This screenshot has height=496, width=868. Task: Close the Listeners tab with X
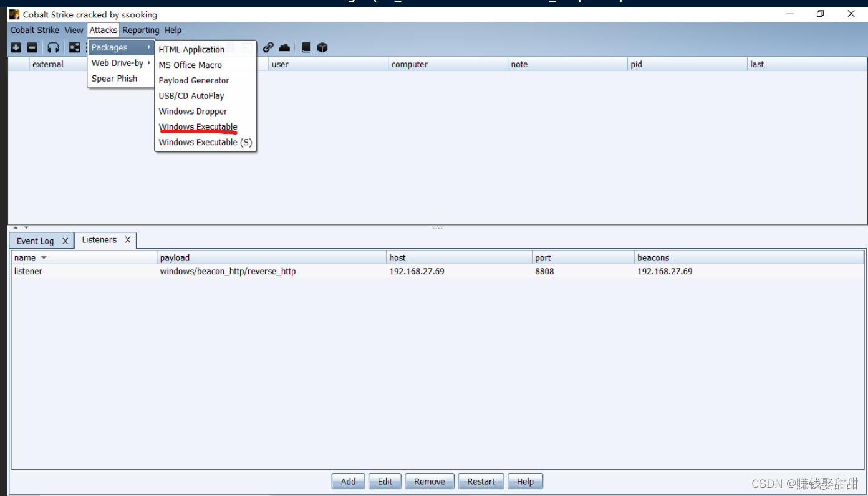click(x=128, y=240)
